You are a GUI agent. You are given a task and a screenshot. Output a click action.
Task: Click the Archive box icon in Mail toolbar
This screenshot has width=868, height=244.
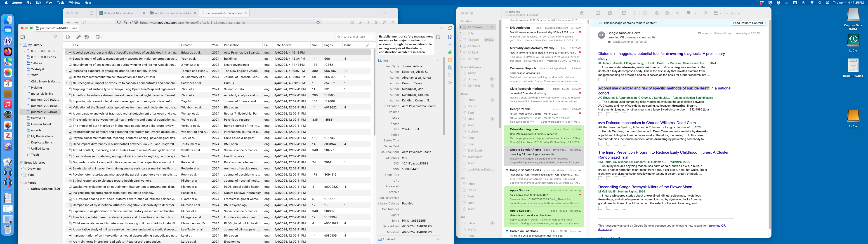point(624,13)
